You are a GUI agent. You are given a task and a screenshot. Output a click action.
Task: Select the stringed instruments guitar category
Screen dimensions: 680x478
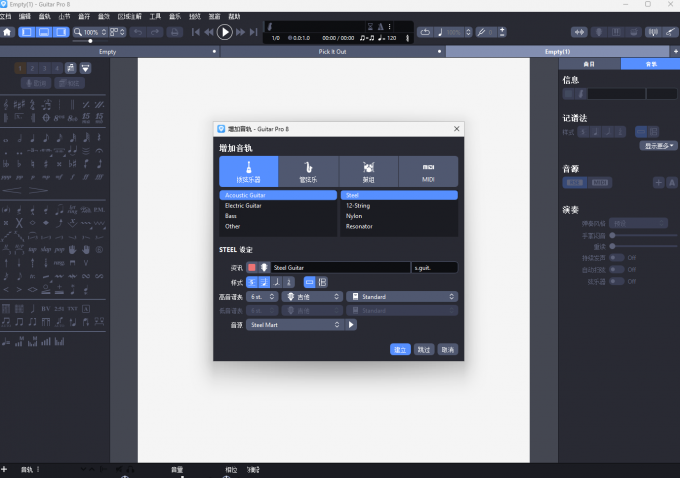point(248,171)
